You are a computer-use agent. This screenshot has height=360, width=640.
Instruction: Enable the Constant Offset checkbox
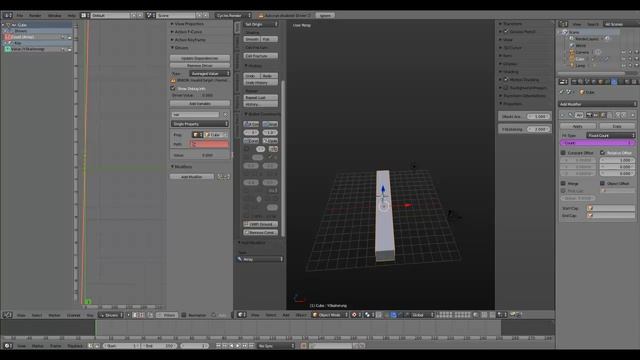563,153
